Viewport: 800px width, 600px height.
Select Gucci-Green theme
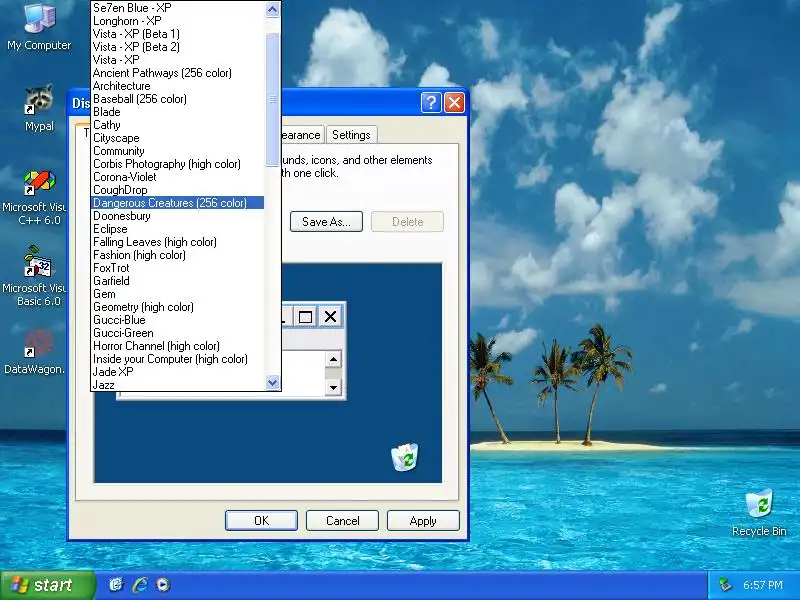click(x=178, y=333)
